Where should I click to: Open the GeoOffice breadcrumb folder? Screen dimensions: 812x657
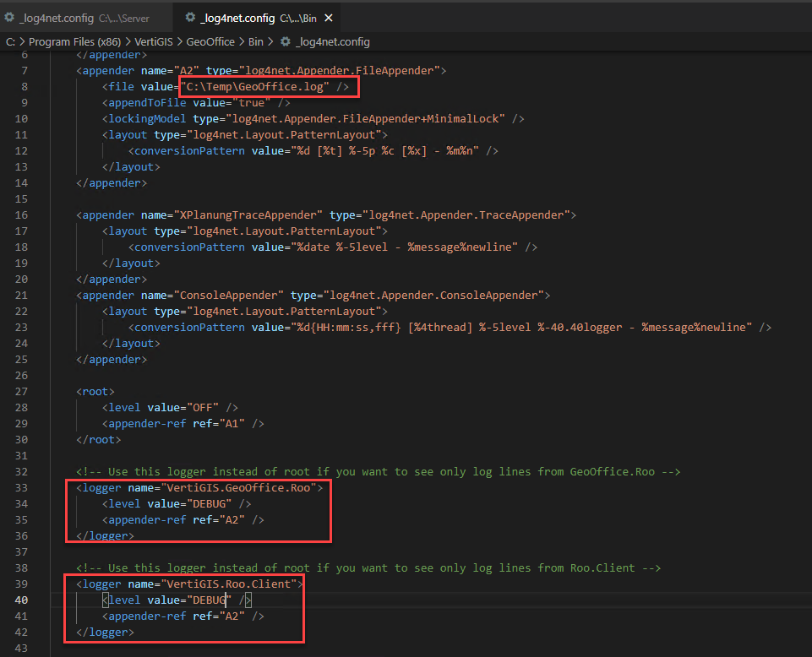point(211,41)
